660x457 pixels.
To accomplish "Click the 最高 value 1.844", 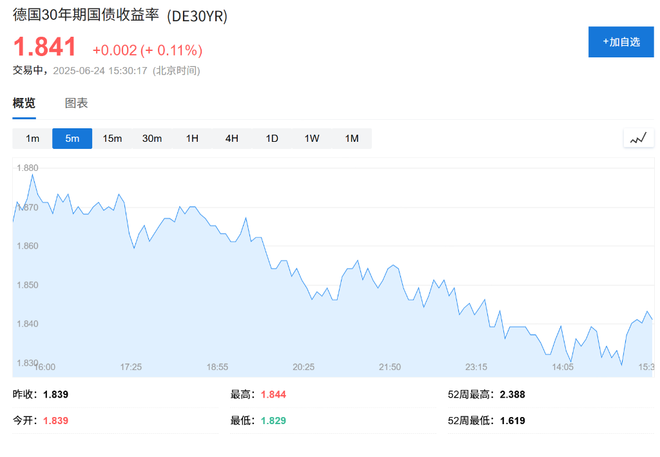I will point(273,395).
